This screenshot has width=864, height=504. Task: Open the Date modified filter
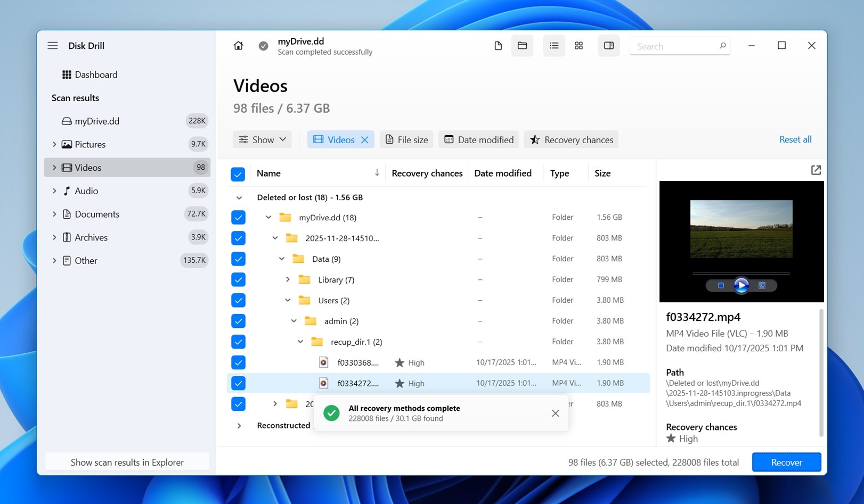click(479, 139)
